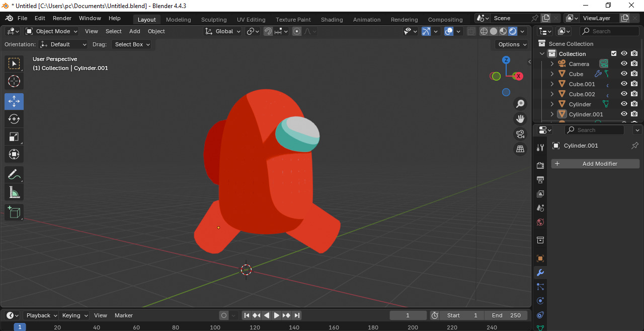Uncheck the Collection exclude checkbox
The height and width of the screenshot is (331, 644).
pyautogui.click(x=614, y=53)
